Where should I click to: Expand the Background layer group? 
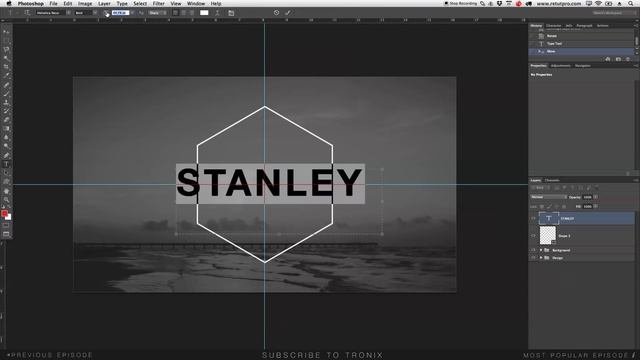click(541, 250)
